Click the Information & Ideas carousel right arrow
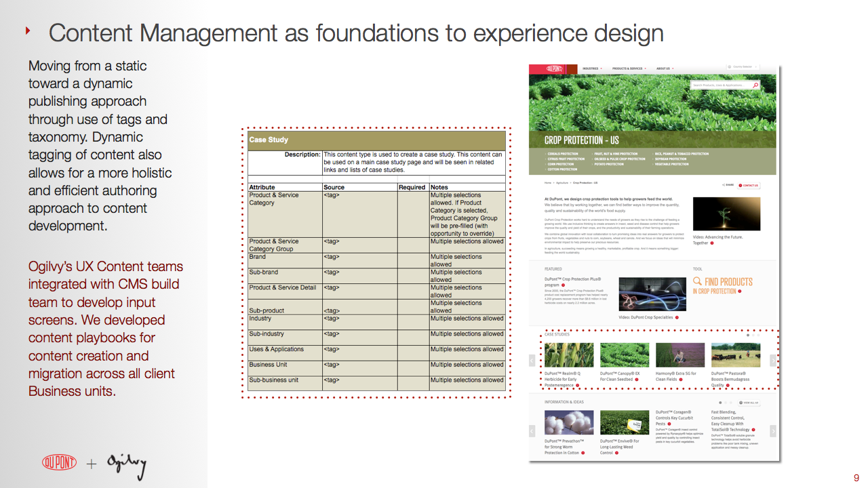Viewport: 868px width, 488px height. [x=773, y=431]
